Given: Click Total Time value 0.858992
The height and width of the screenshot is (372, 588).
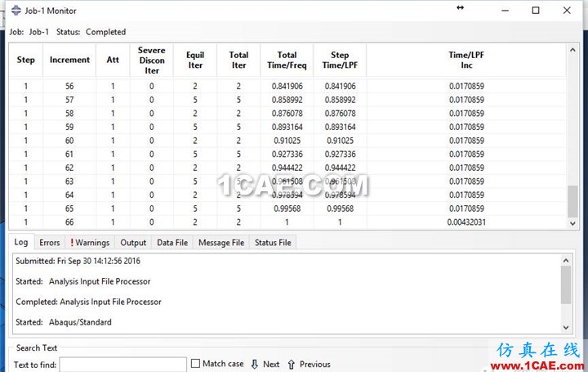Looking at the screenshot, I should click(x=287, y=100).
